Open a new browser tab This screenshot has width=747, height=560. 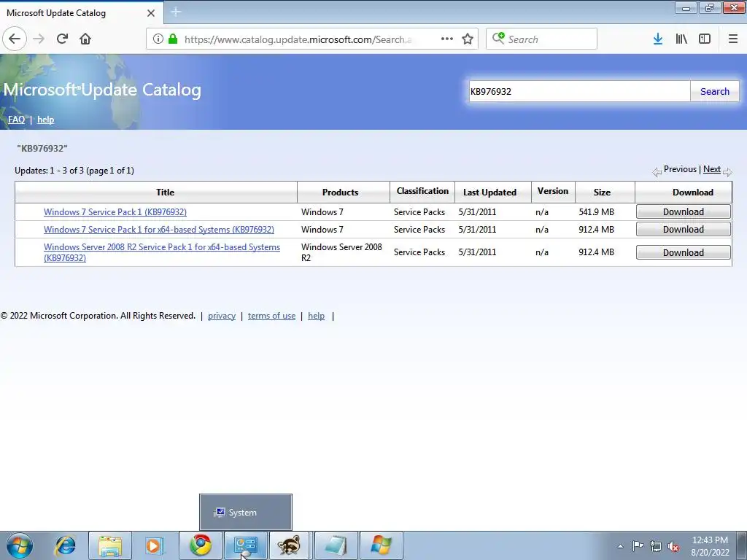[x=176, y=12]
